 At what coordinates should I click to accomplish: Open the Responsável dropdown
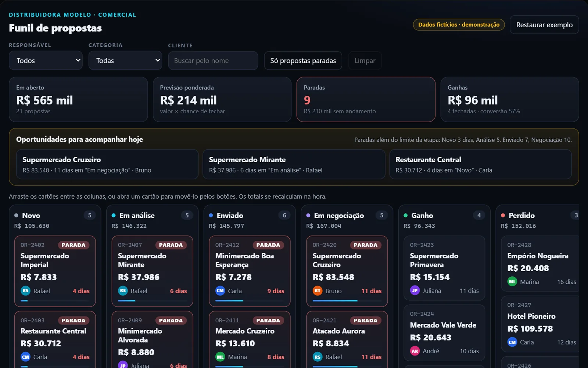coord(46,60)
